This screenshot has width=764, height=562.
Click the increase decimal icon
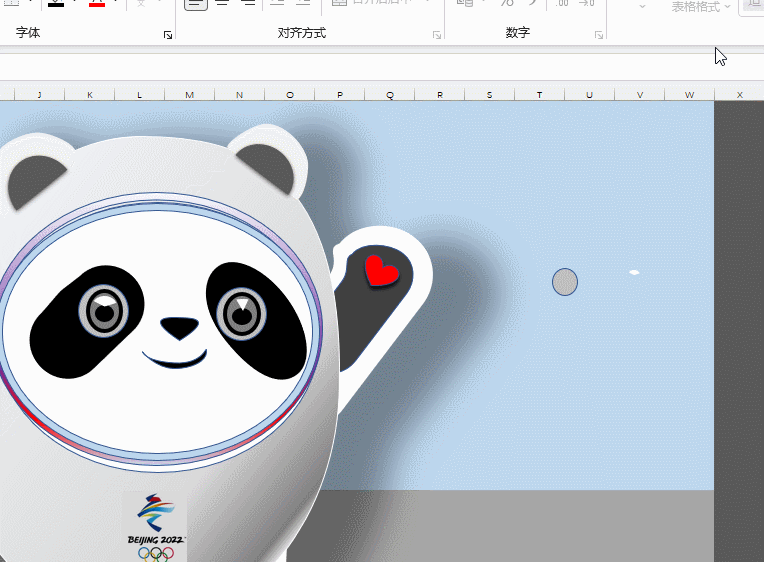(562, 3)
